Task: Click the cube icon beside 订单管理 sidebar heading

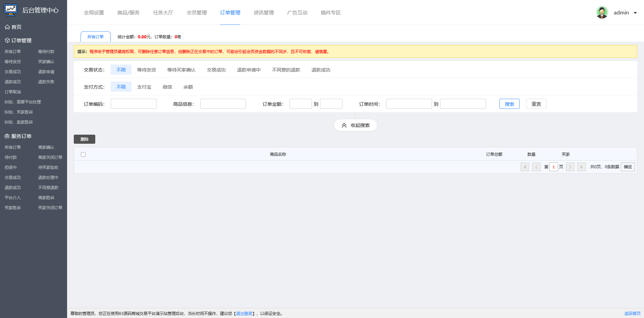Action: [x=7, y=40]
